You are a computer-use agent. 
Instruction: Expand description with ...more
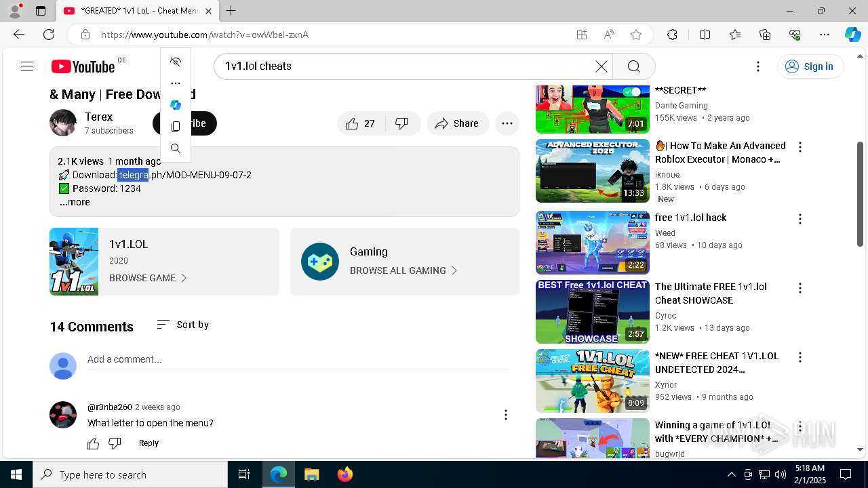tap(75, 202)
